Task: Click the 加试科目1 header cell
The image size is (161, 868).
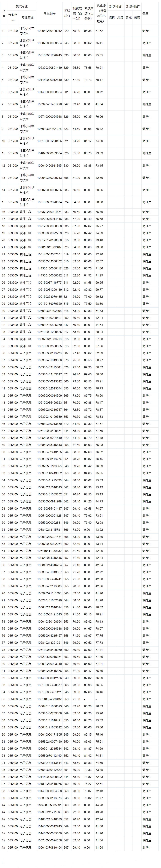Action: point(116,6)
